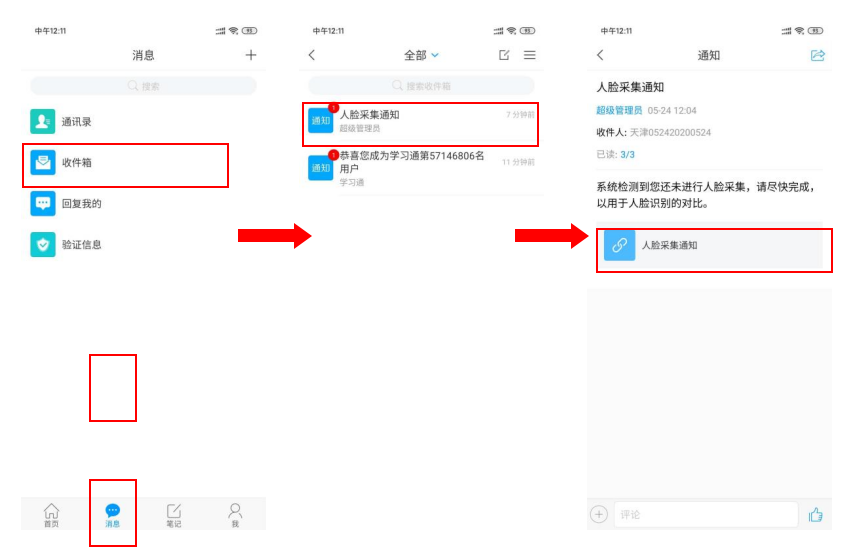Go back from the inbox screen
Viewport: 865px width, 559px height.
(x=312, y=55)
